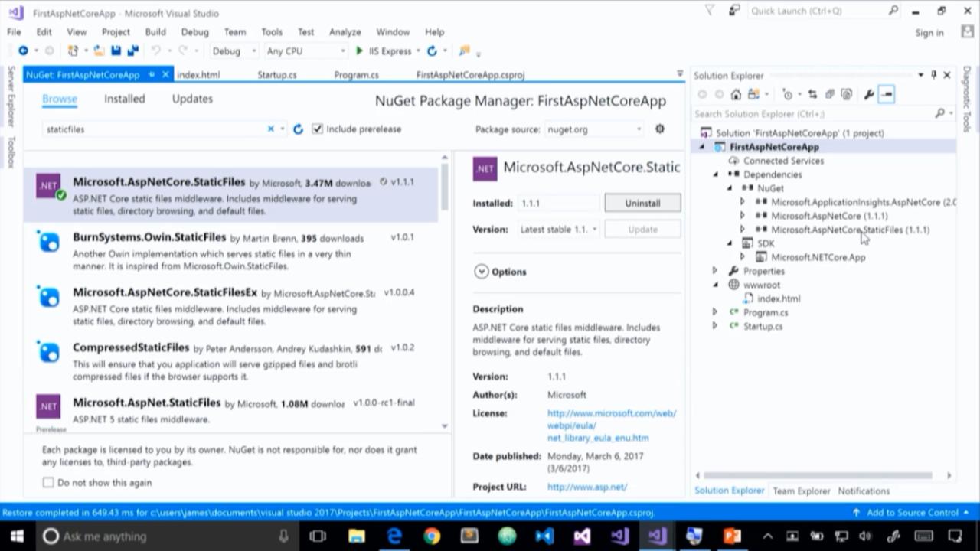Pin the NuGet document tab
Screen dimensions: 980x551
152,74
